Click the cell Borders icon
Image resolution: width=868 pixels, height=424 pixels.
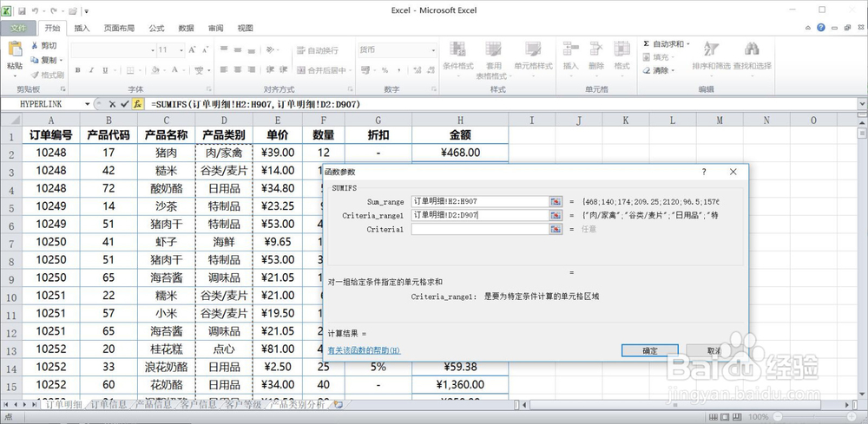tap(130, 70)
